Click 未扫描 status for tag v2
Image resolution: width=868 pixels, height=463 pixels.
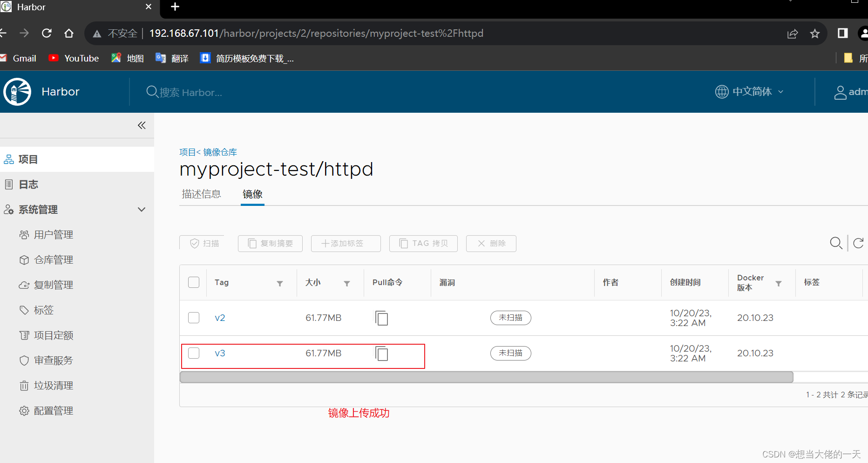coord(510,318)
